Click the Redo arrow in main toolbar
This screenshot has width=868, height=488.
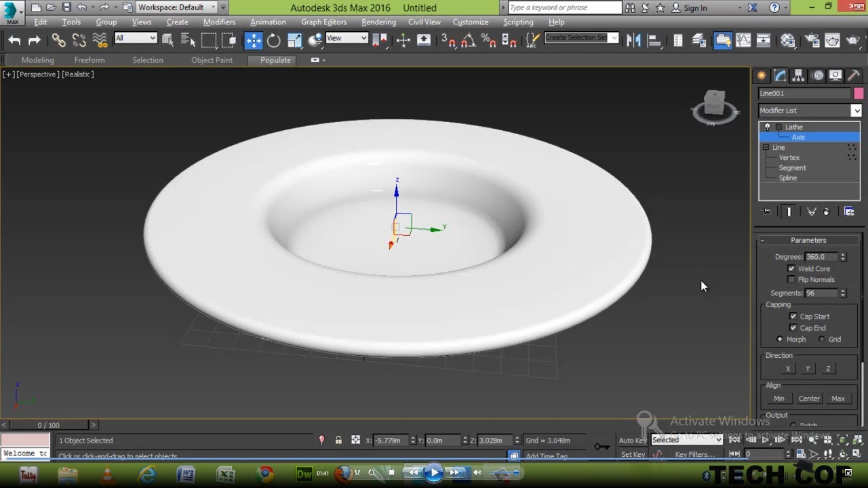[x=34, y=41]
